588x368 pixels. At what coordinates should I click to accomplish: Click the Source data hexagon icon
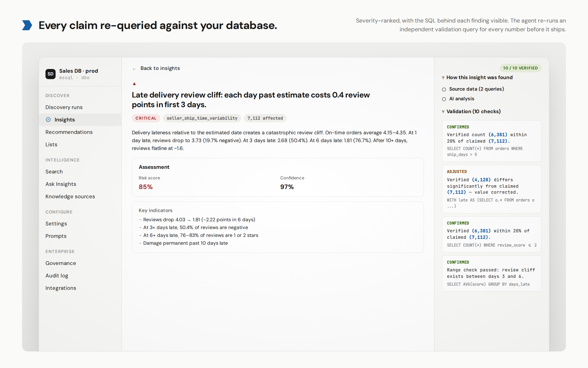click(x=444, y=89)
